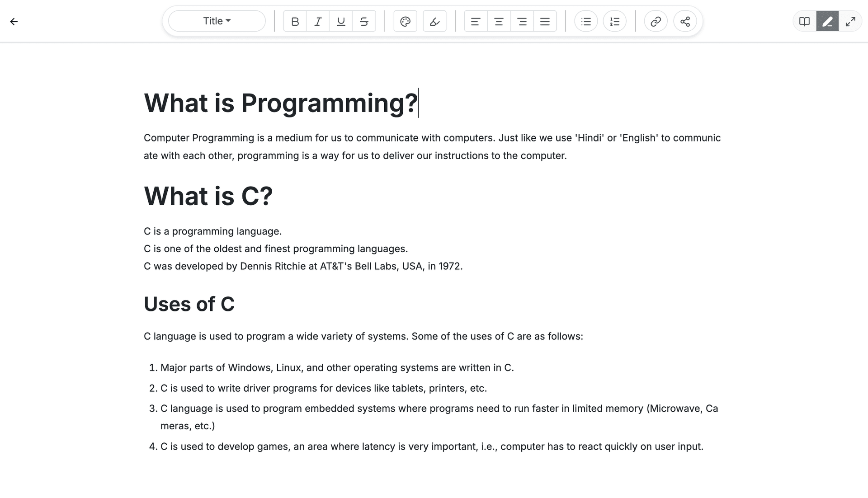868x498 pixels.
Task: Align text to the right
Action: pos(522,21)
